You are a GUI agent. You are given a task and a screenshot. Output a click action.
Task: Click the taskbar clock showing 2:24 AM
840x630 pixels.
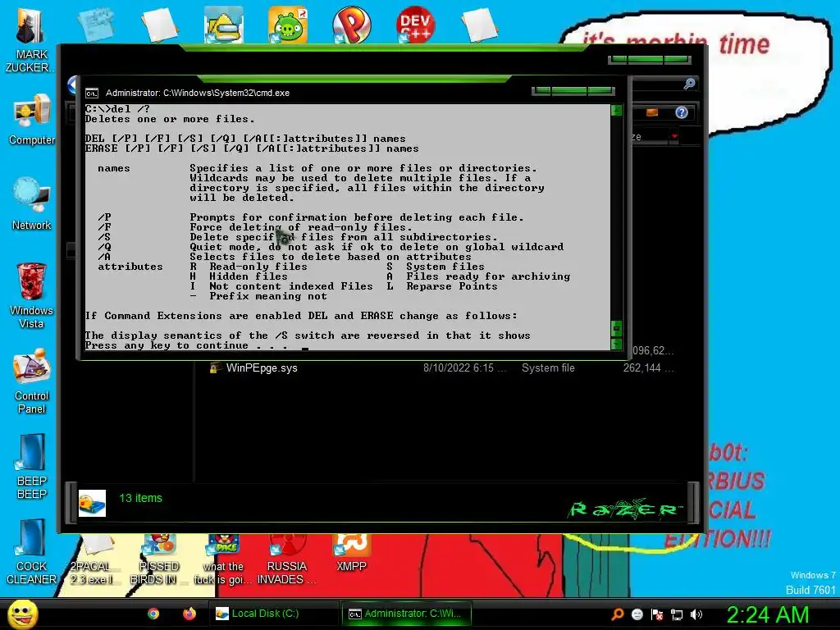click(x=768, y=614)
